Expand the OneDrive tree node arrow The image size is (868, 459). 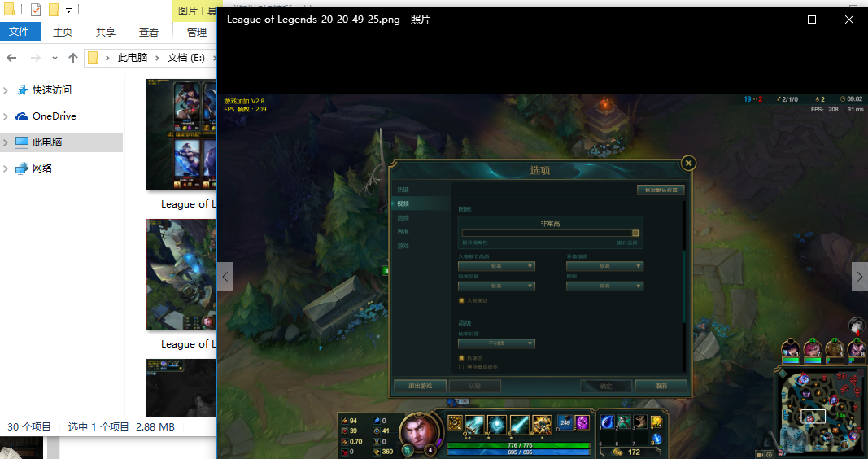[6, 116]
